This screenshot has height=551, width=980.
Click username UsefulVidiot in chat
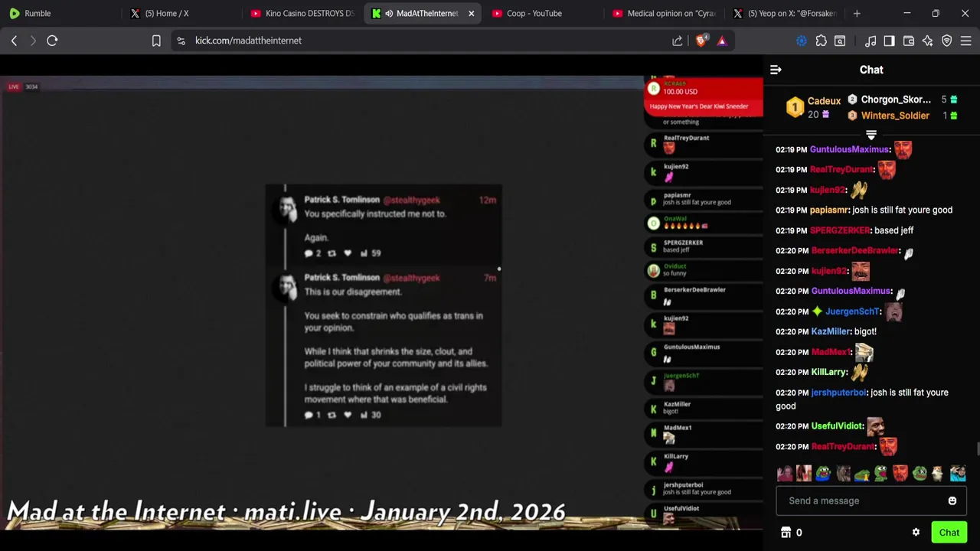(x=837, y=426)
